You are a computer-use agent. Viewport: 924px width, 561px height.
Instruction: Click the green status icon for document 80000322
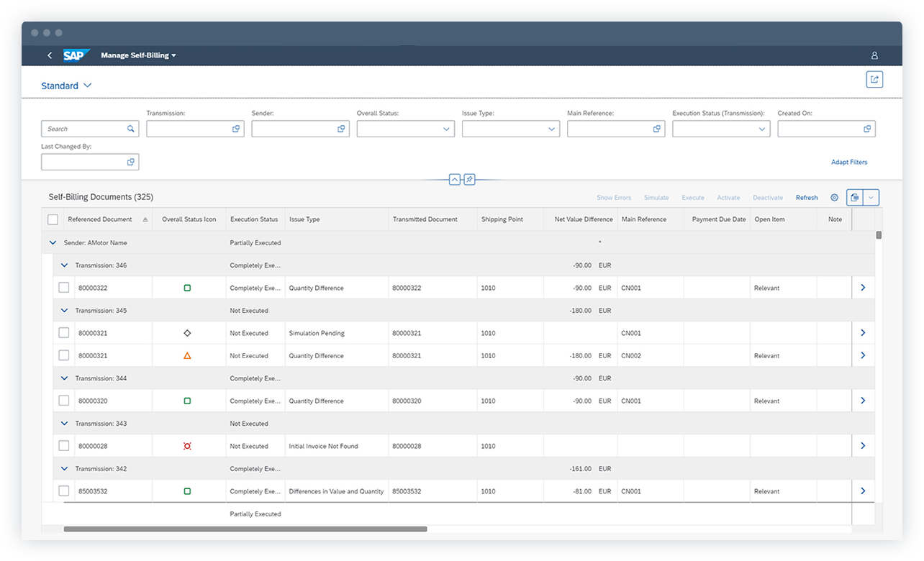coord(187,287)
